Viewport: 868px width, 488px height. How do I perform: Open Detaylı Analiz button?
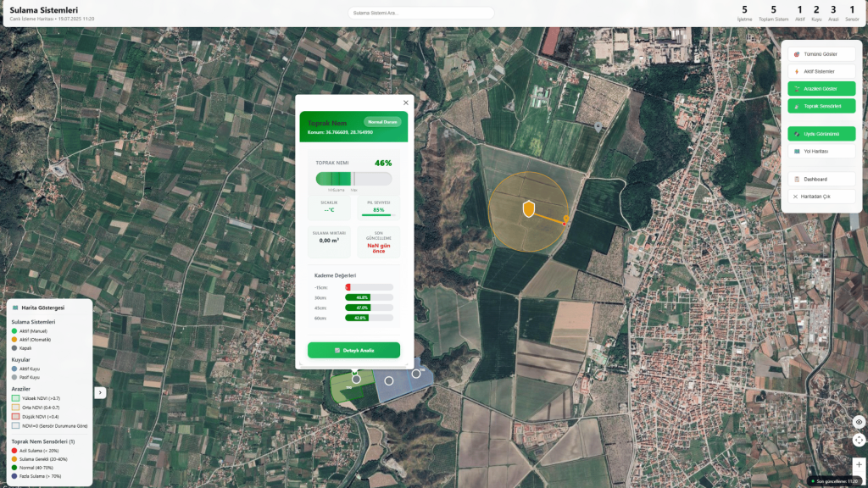(353, 350)
